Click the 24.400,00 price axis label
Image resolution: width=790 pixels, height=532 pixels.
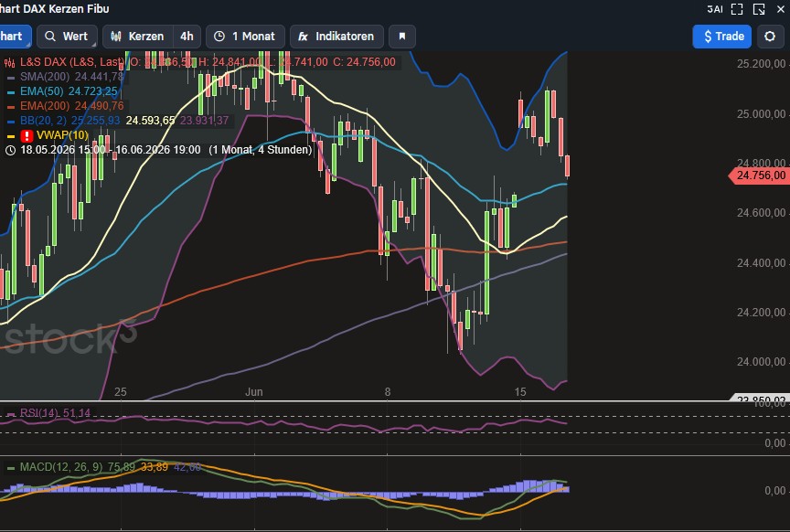pos(761,263)
